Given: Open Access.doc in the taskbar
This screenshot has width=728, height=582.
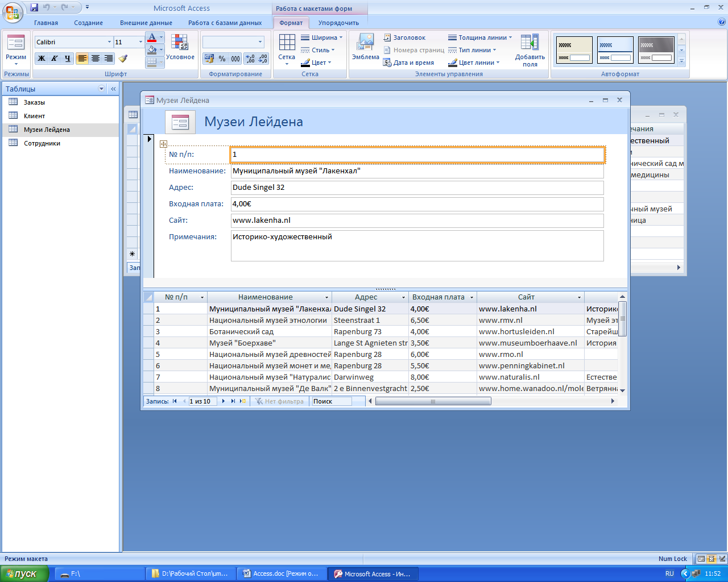Looking at the screenshot, I should click(282, 574).
